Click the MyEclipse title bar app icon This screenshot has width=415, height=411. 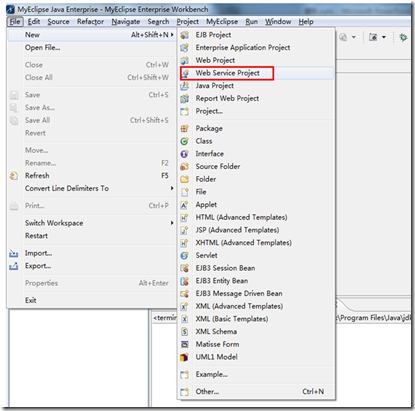(x=11, y=9)
